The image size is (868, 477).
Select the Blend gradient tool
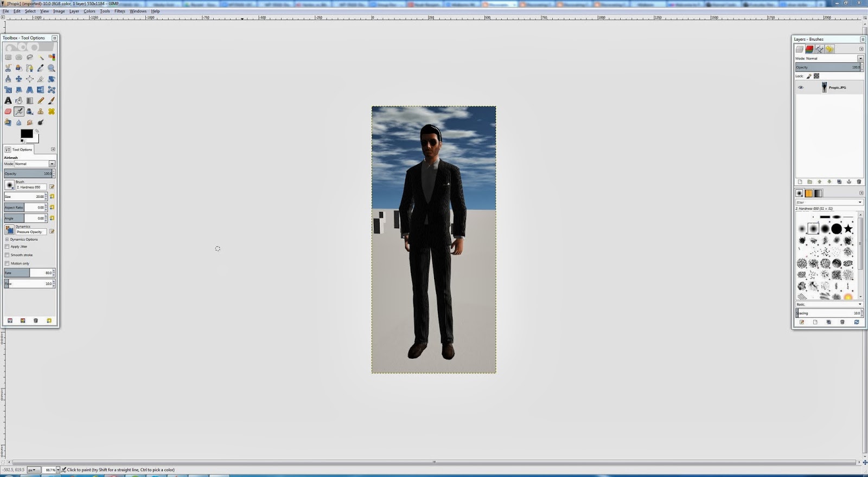coord(30,100)
